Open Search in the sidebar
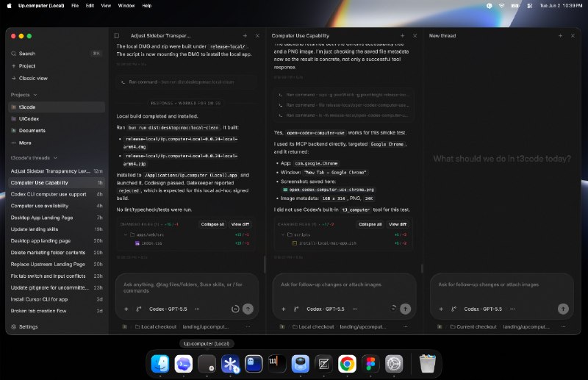588x380 pixels. coord(57,54)
